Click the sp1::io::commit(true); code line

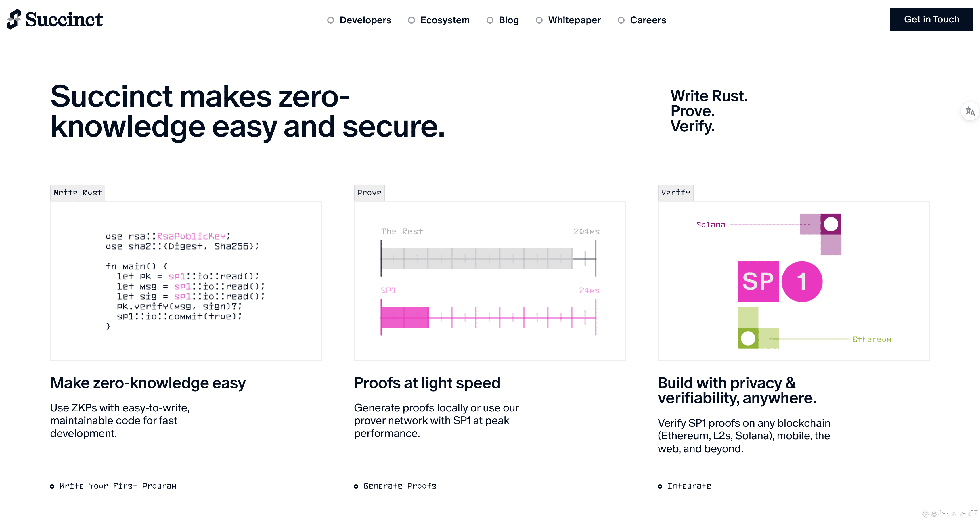(x=179, y=316)
